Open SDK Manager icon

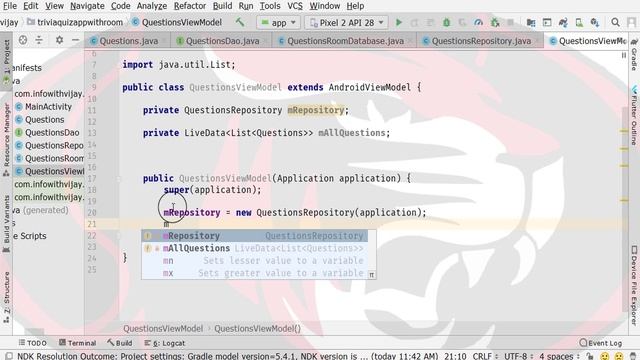[x=595, y=23]
